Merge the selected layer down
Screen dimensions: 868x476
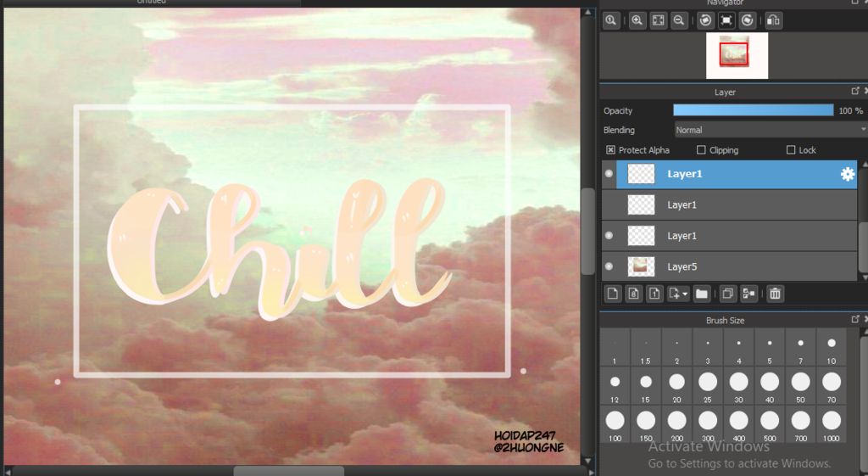(x=749, y=294)
